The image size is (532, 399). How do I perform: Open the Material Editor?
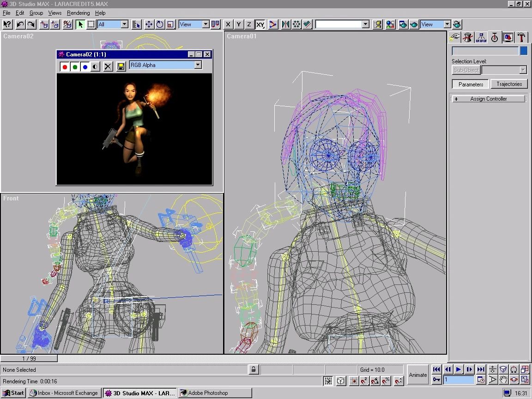[x=391, y=24]
